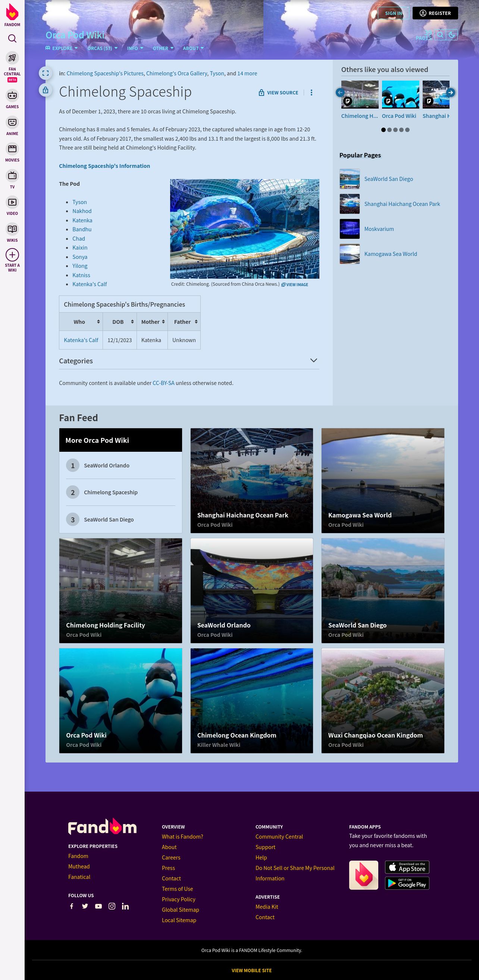Open Katenka's Calf link in births table
Viewport: 479px width, 980px height.
81,340
